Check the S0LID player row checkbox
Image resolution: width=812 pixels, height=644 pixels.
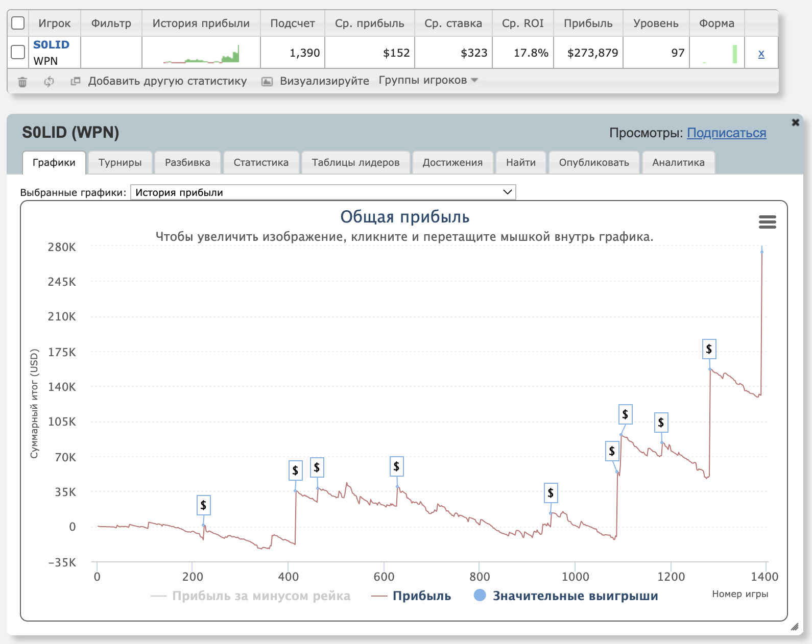(18, 52)
